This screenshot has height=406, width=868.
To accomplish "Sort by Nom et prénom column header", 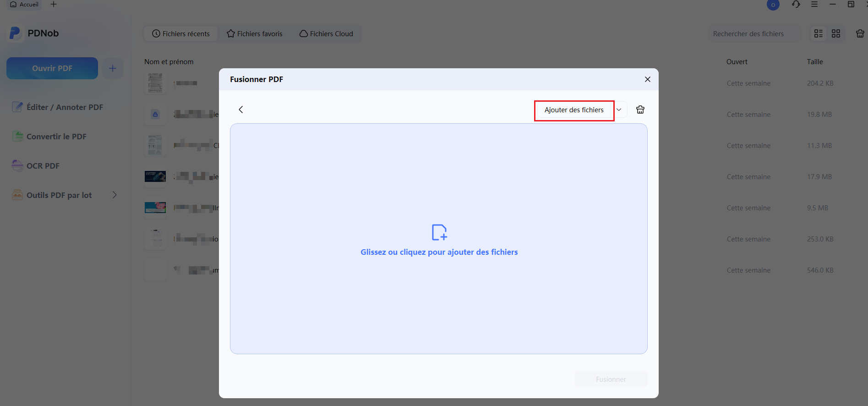I will 169,62.
